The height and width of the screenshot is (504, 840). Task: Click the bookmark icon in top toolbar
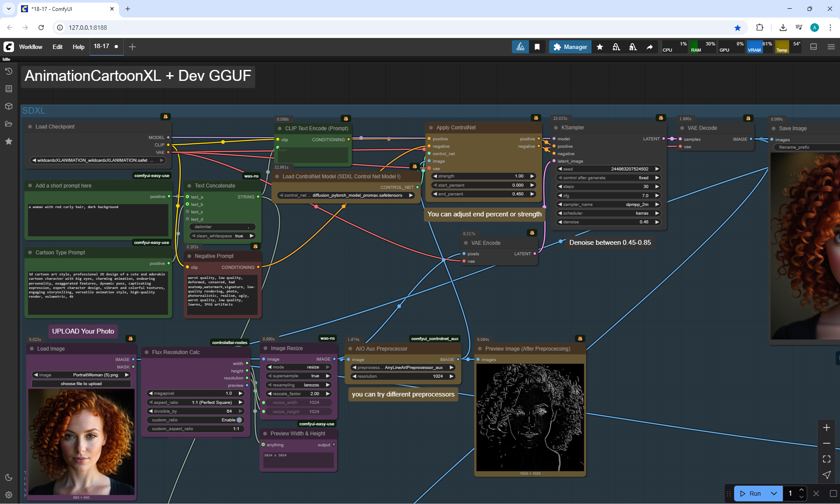[537, 47]
